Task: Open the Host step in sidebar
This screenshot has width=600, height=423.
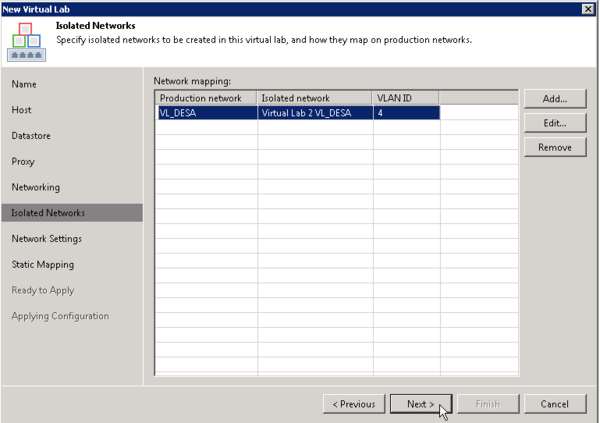Action: tap(22, 110)
